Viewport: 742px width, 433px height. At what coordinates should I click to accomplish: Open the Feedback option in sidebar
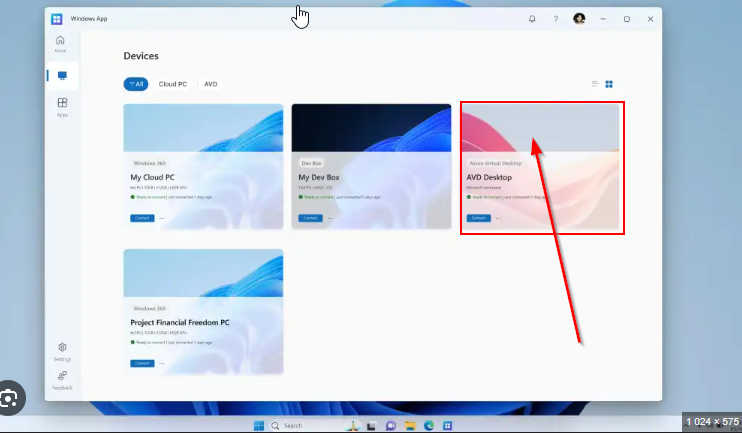click(x=62, y=380)
